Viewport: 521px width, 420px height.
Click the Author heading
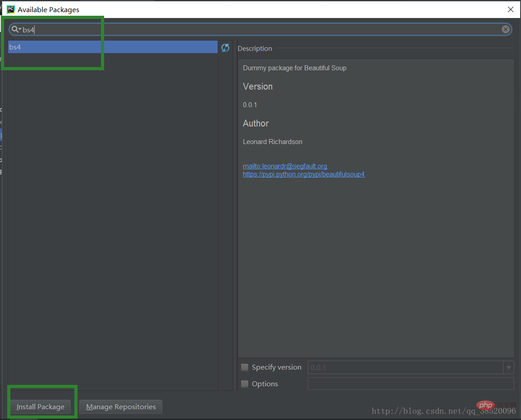[x=256, y=123]
